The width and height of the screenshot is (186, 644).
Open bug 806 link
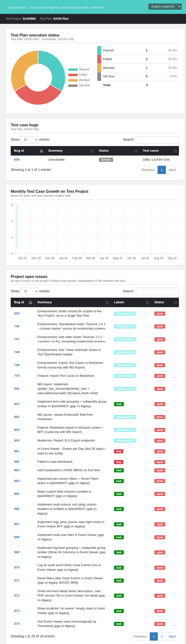click(x=17, y=159)
